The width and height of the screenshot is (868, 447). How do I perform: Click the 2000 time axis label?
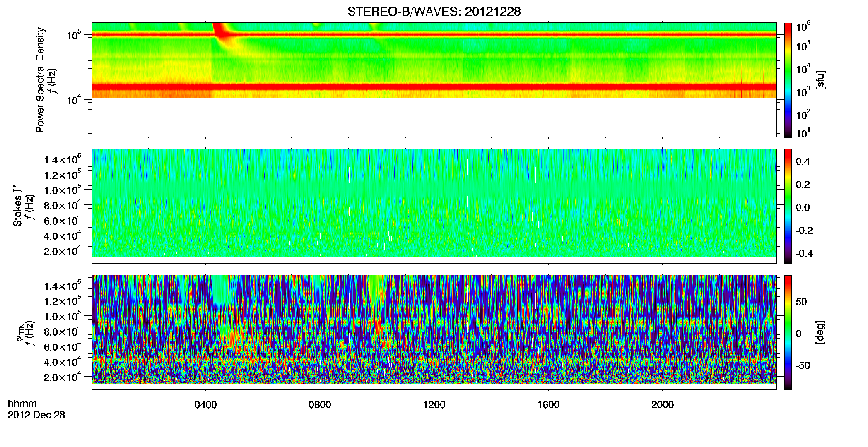pos(663,405)
